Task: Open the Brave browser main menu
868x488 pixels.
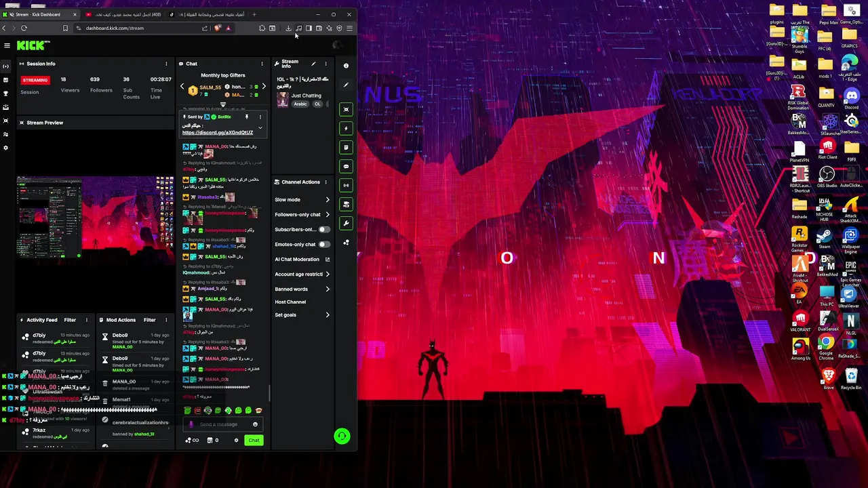Action: (x=349, y=28)
